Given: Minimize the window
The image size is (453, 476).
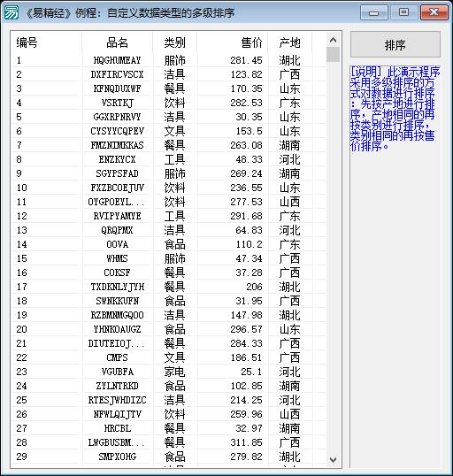Looking at the screenshot, I should [x=373, y=12].
